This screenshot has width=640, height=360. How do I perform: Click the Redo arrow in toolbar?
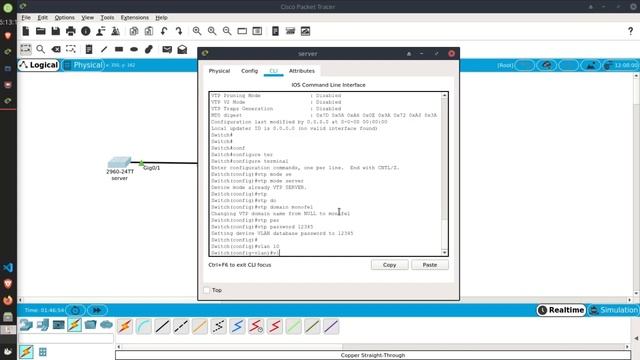click(x=179, y=31)
